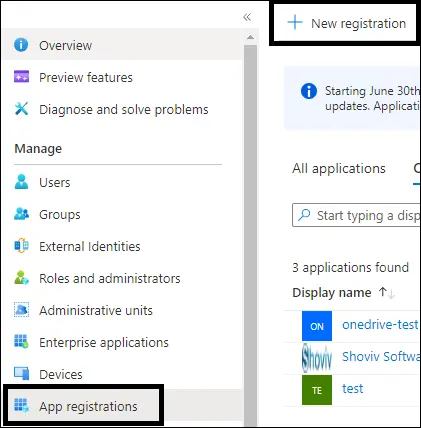Screen dimensions: 421x428
Task: Open the test application link
Action: click(x=352, y=389)
